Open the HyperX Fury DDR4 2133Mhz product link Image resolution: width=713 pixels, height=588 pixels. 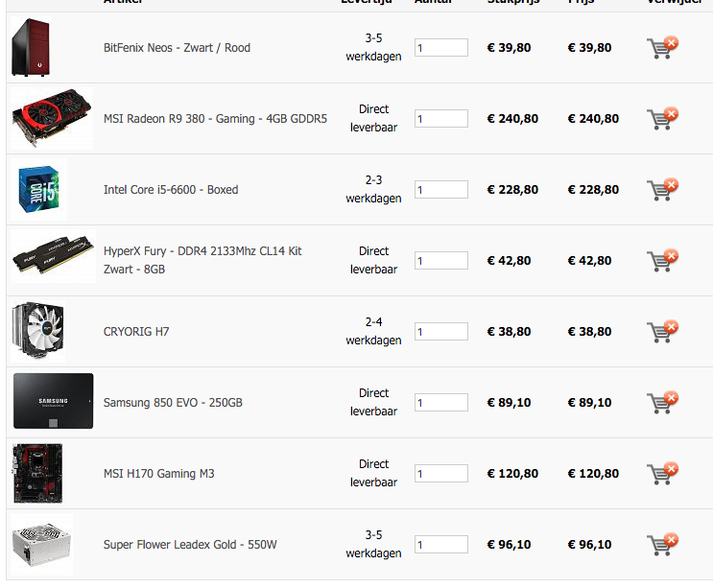[x=202, y=260]
